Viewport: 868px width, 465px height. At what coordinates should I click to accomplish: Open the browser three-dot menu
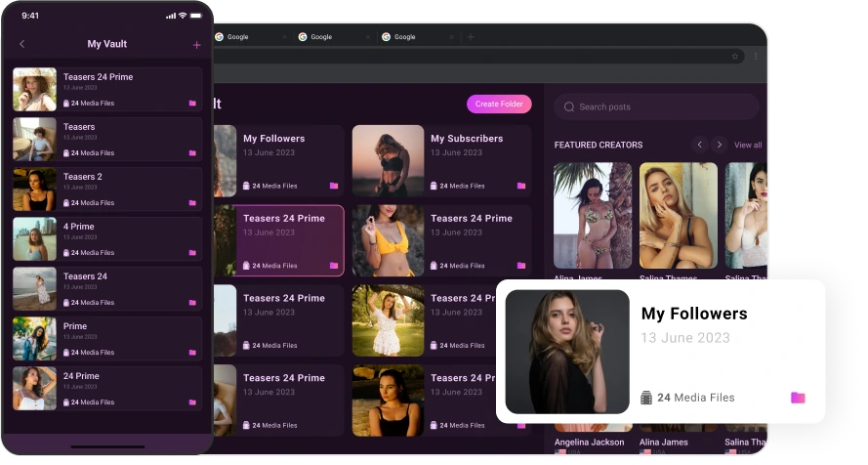point(756,56)
